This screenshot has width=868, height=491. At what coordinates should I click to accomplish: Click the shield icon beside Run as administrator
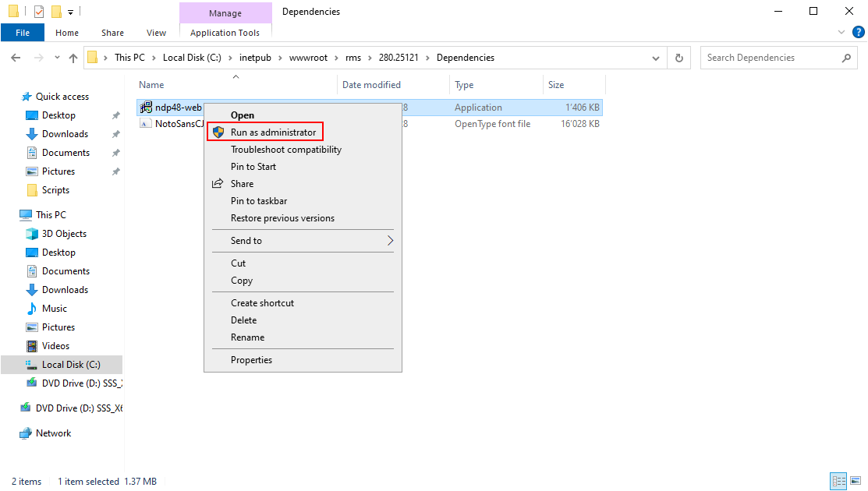(218, 132)
